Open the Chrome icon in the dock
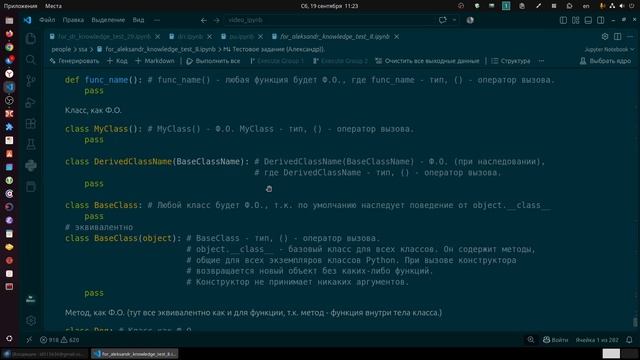The height and width of the screenshot is (360, 640). [9, 47]
